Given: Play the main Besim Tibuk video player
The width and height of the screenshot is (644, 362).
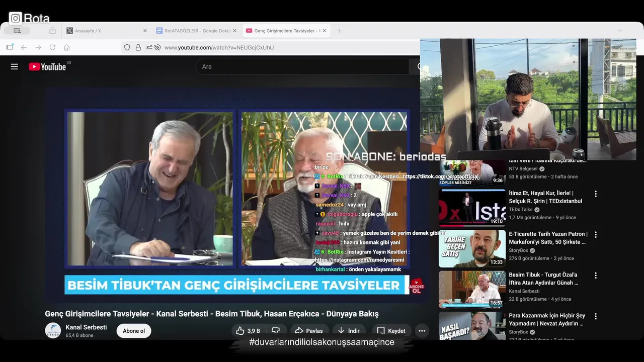Looking at the screenshot, I should click(237, 196).
